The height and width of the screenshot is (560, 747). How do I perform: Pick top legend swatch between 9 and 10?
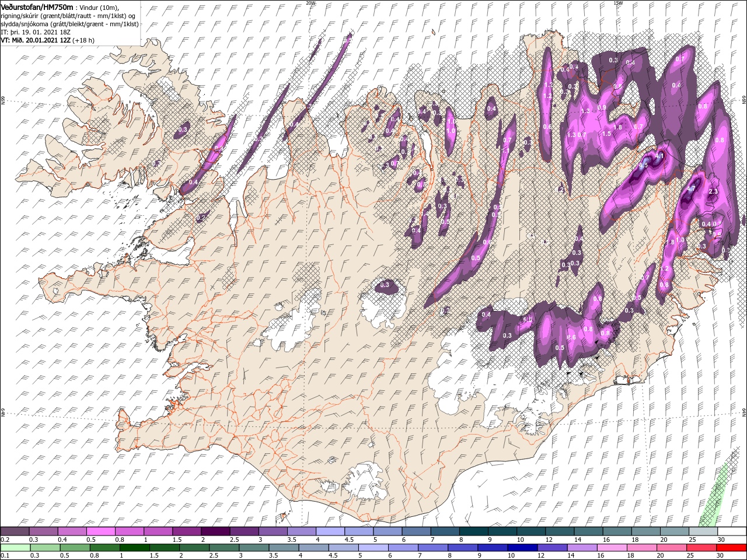[502, 531]
